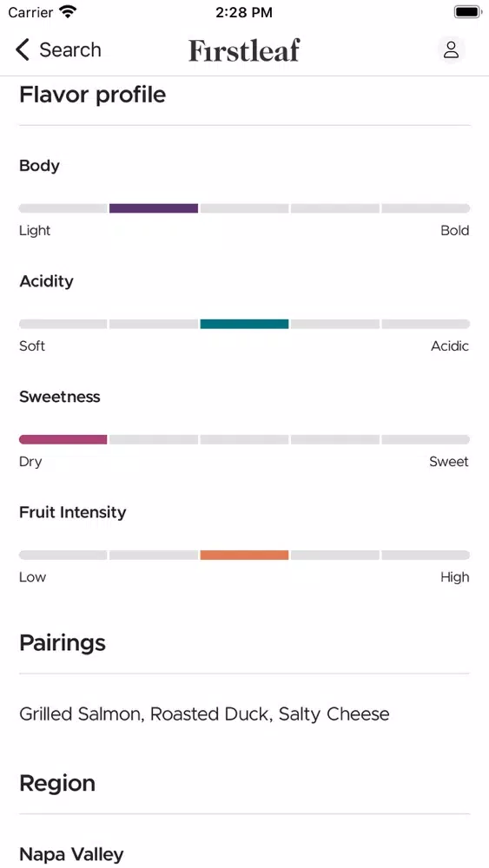Tap the Firstleaf logo
This screenshot has height=868, width=489.
point(244,50)
